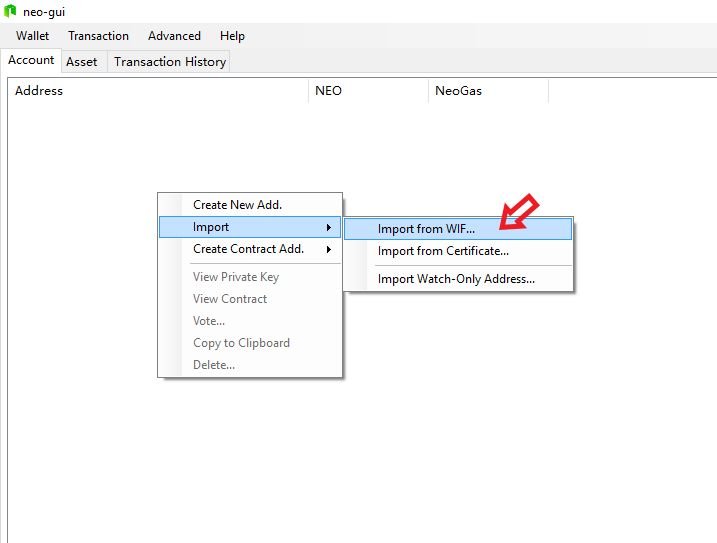Sort by the Address column header
Image resolution: width=717 pixels, height=543 pixels.
158,91
